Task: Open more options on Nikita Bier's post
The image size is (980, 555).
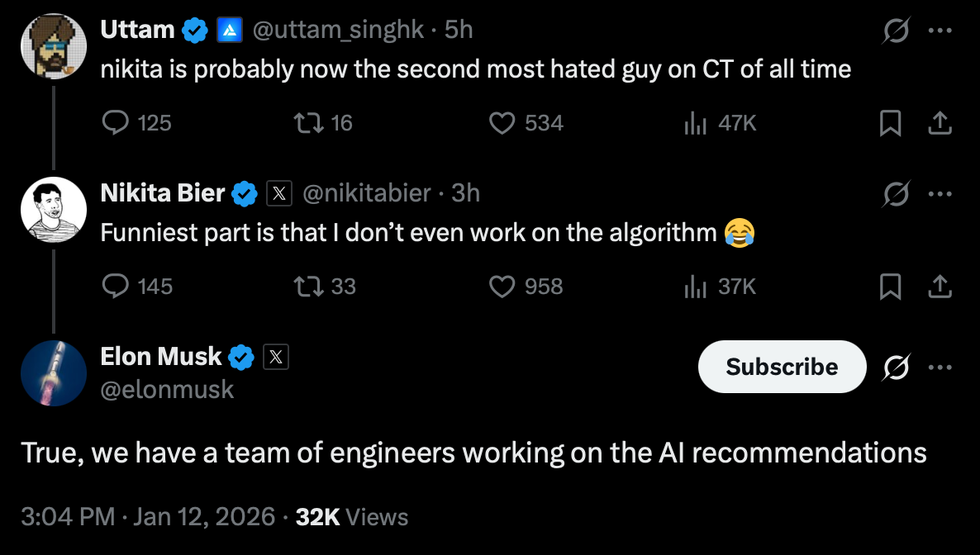Action: pyautogui.click(x=940, y=194)
